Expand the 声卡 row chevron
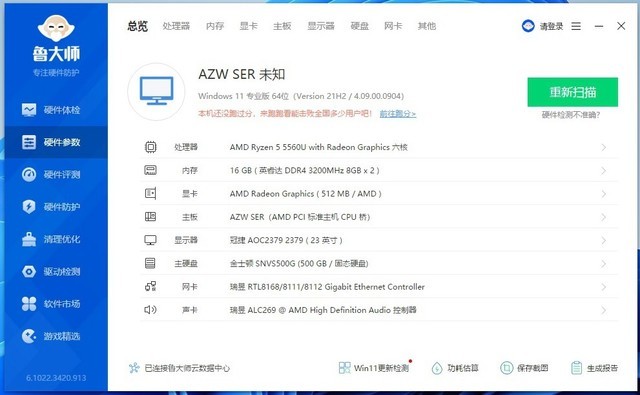This screenshot has height=395, width=640. [x=604, y=310]
